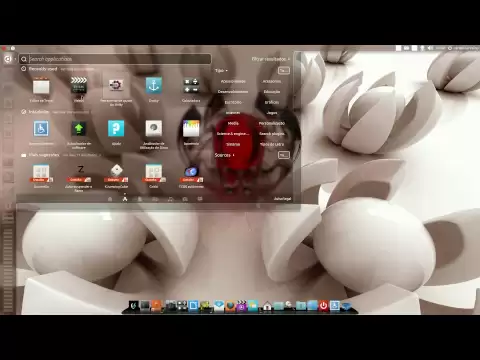
Task: Launch Atualizador de software green arrow icon
Action: pyautogui.click(x=79, y=129)
